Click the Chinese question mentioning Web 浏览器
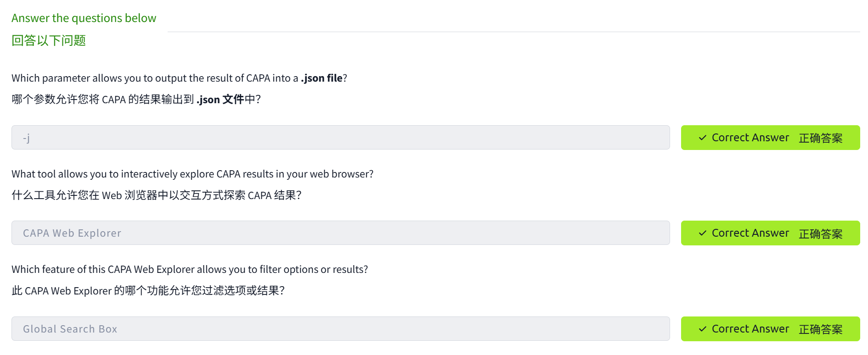Image resolution: width=868 pixels, height=355 pixels. (x=156, y=195)
